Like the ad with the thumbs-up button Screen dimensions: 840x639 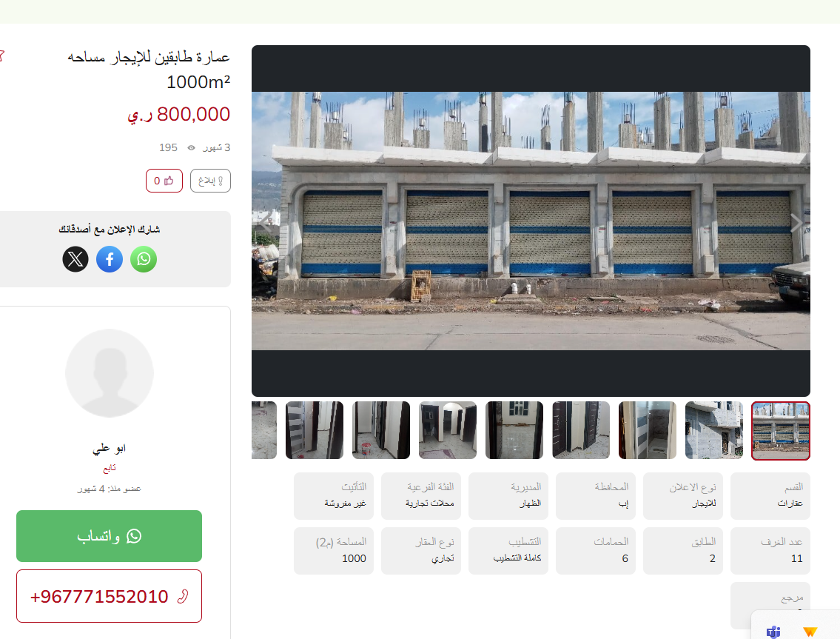pyautogui.click(x=164, y=181)
